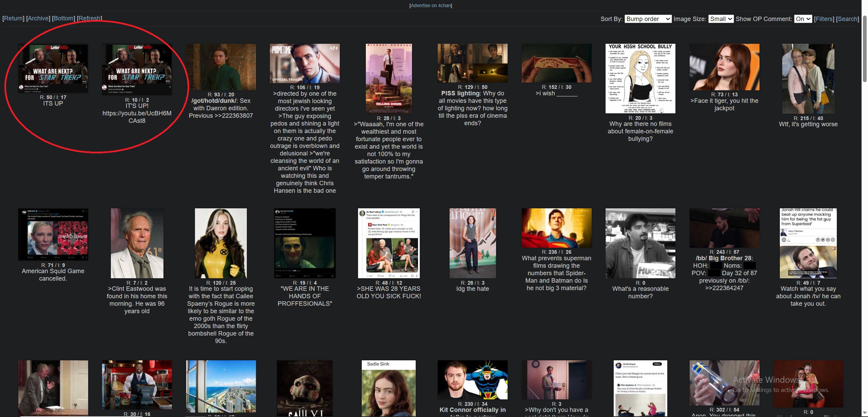Image resolution: width=868 pixels, height=417 pixels.
Task: Open the Sort By dropdown
Action: 648,19
